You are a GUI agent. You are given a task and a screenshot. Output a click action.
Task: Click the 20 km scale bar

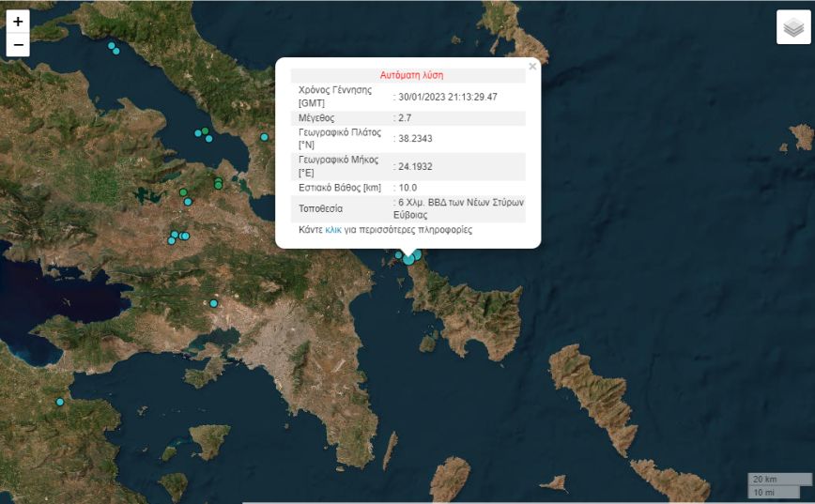[x=774, y=480]
